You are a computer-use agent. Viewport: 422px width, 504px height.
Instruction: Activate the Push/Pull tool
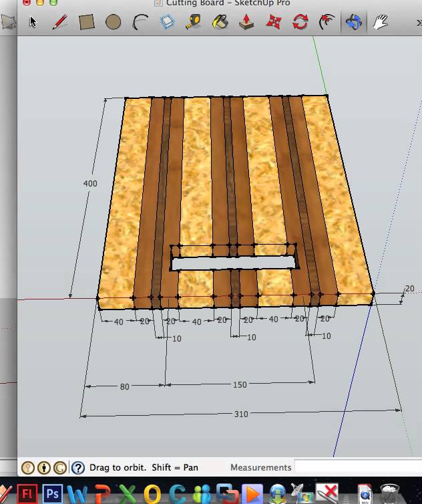(x=246, y=22)
